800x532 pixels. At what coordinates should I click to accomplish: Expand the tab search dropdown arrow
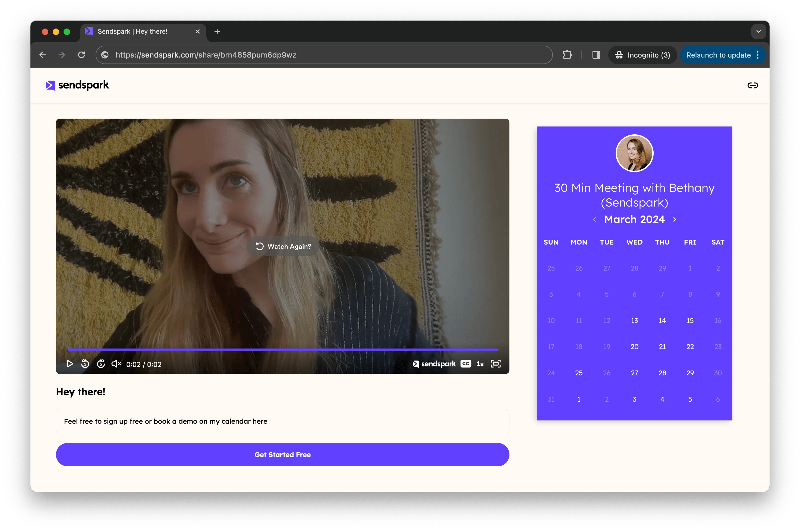(758, 31)
